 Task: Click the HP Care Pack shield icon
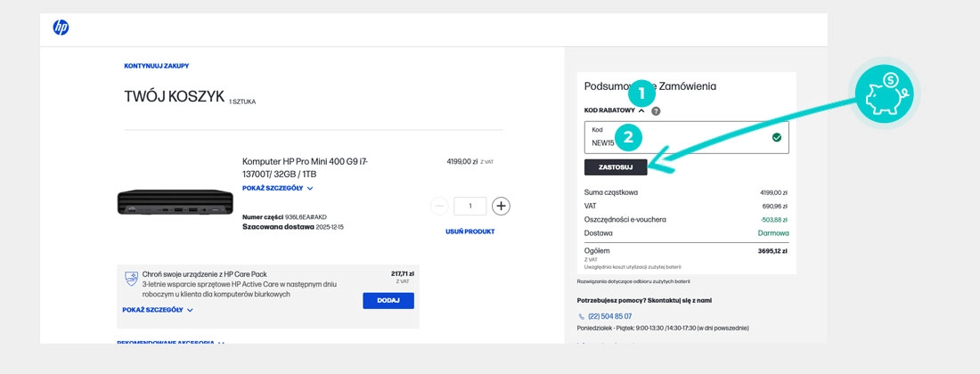(131, 279)
